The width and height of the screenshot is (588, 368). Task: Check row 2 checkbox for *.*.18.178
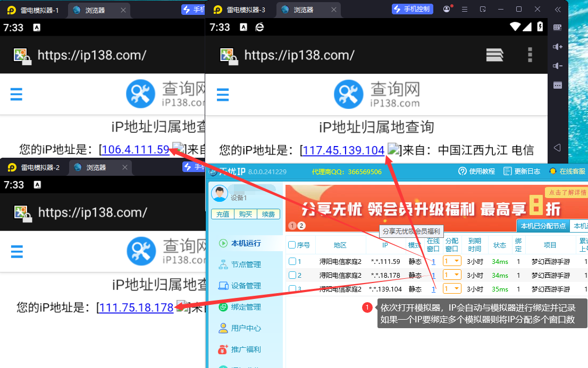click(292, 275)
